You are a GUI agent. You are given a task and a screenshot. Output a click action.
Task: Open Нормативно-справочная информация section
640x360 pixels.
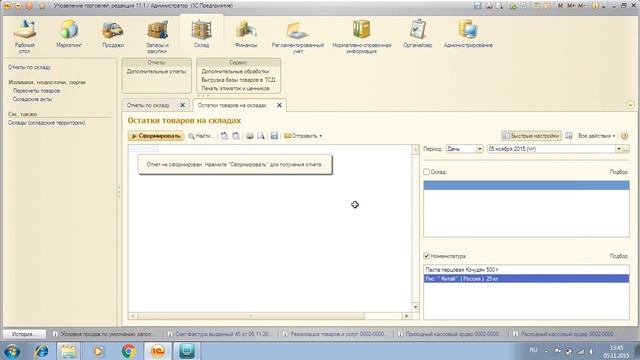362,36
